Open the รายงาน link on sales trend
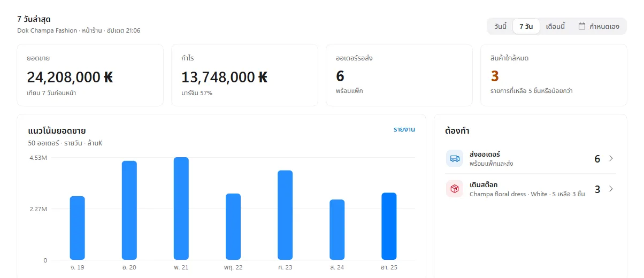The height and width of the screenshot is (278, 644). tap(404, 130)
